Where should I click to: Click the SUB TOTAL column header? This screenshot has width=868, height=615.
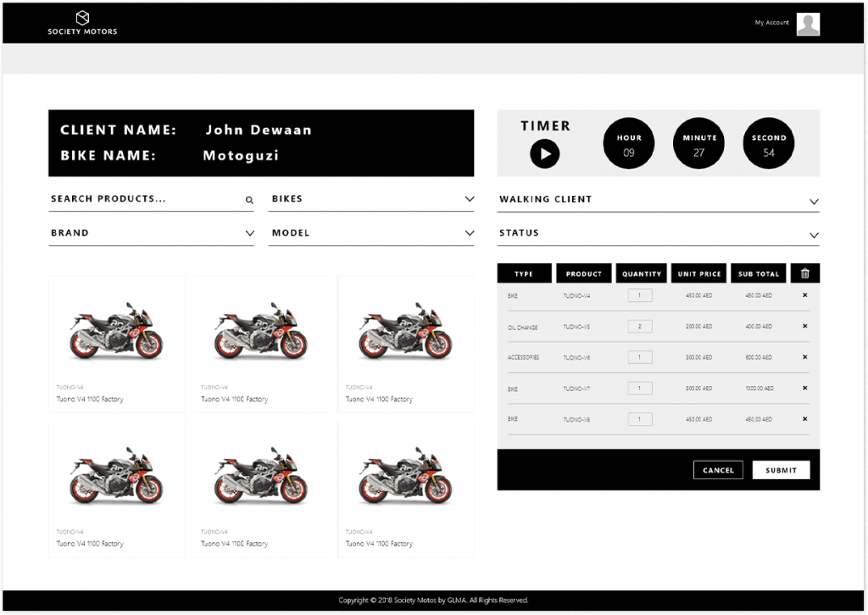click(x=759, y=273)
